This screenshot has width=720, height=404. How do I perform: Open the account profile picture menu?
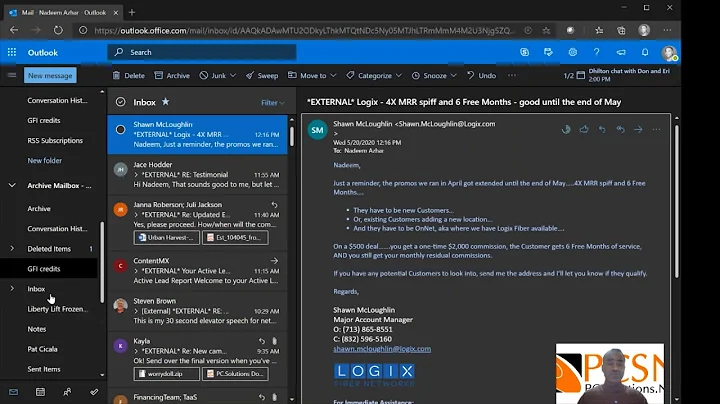669,53
